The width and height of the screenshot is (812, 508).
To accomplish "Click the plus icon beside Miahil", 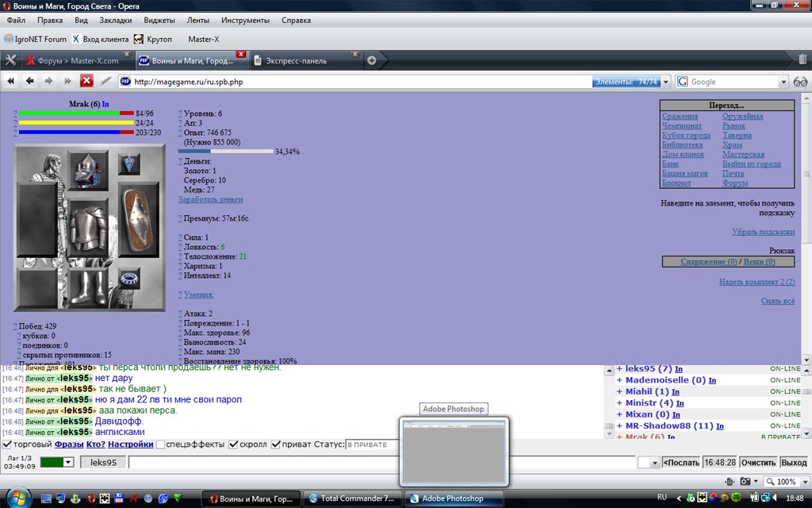I will coord(619,391).
